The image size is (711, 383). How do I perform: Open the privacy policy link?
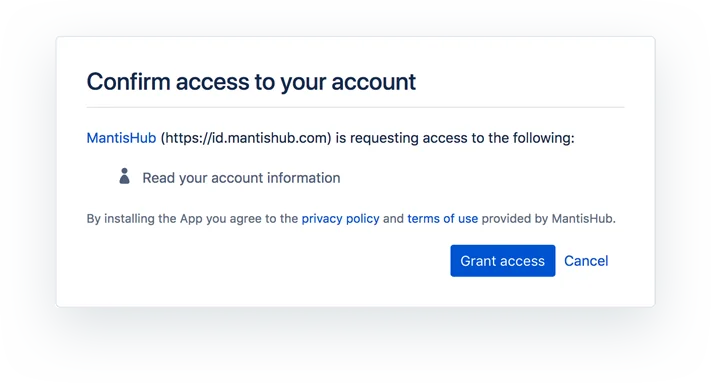coord(341,218)
